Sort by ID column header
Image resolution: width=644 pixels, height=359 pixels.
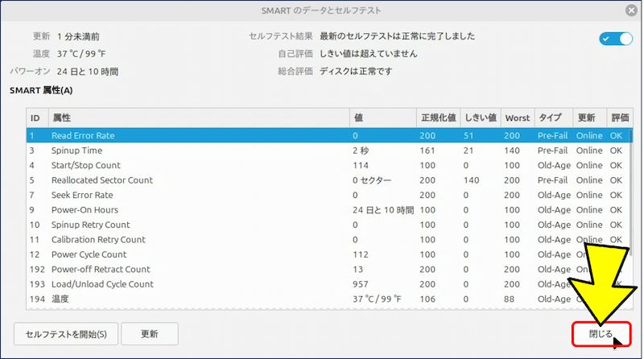[x=35, y=118]
